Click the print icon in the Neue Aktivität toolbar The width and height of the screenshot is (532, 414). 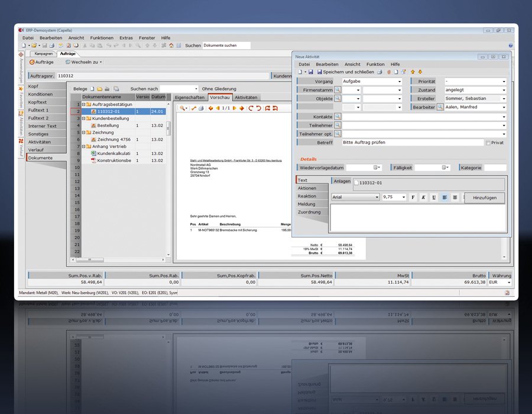[379, 73]
